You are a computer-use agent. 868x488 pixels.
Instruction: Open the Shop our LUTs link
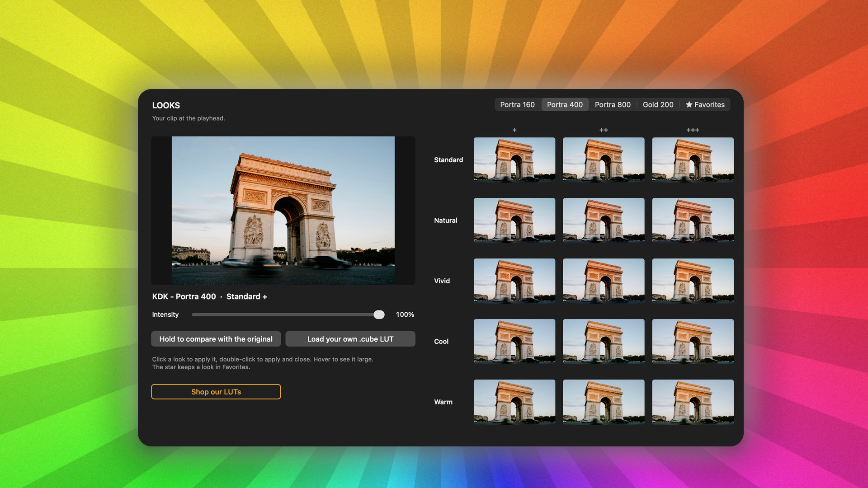tap(216, 392)
